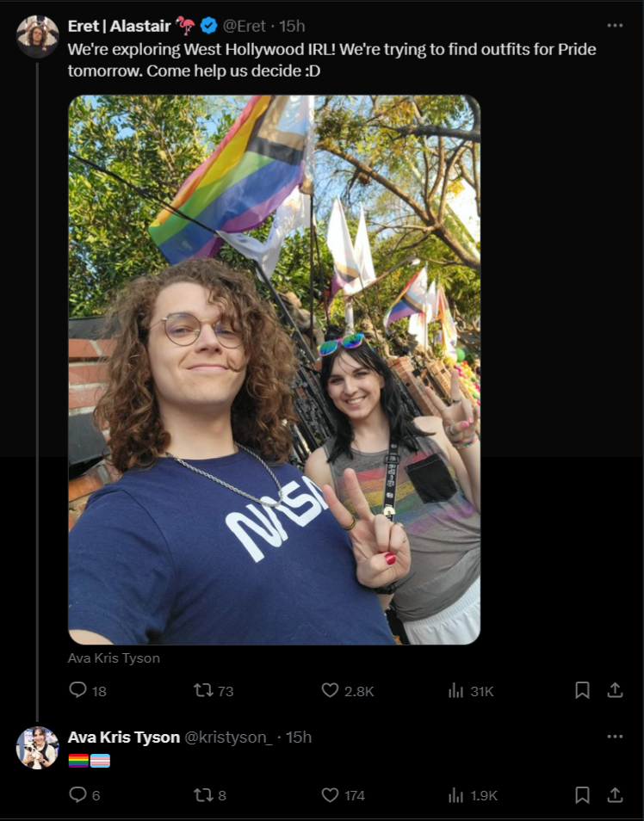Visit the @kristyson_ handle link
This screenshot has width=644, height=821.
(228, 738)
